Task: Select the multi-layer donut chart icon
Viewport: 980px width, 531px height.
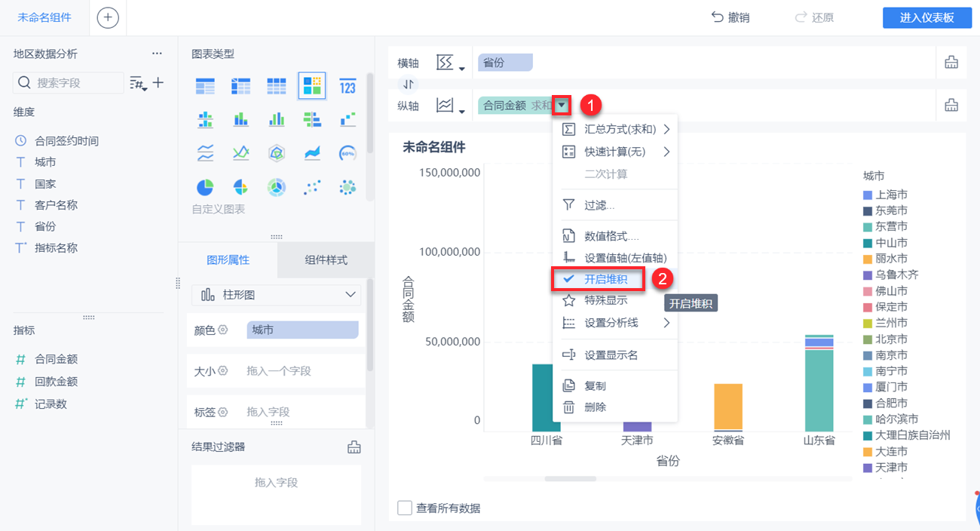Action: (x=277, y=187)
